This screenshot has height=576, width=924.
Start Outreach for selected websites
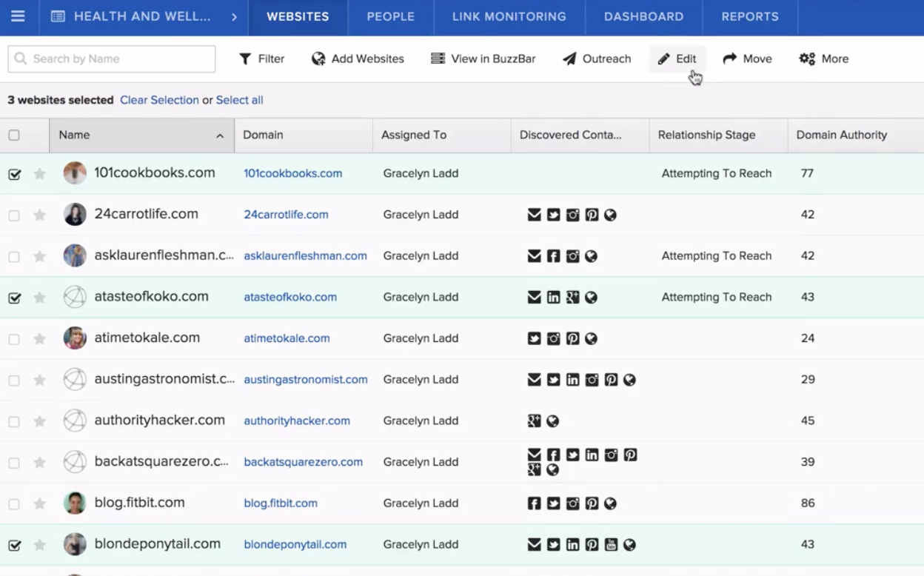click(597, 58)
